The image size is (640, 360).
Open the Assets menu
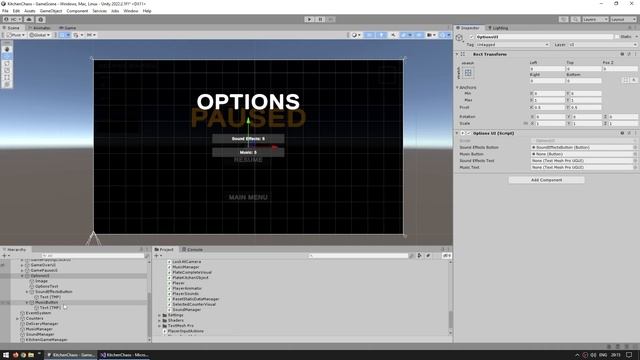(x=30, y=11)
